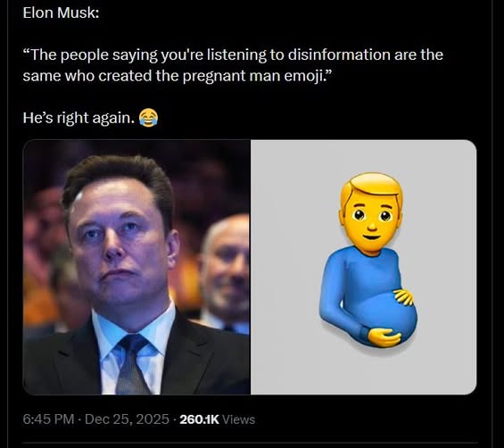Click the emoji hand under the belly

384,337
